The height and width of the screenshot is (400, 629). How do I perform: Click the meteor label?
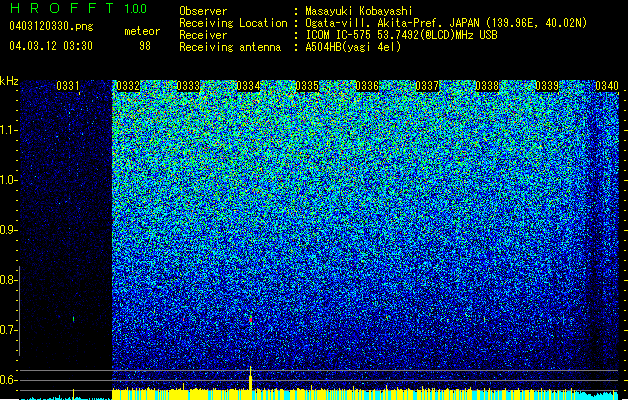pyautogui.click(x=142, y=31)
